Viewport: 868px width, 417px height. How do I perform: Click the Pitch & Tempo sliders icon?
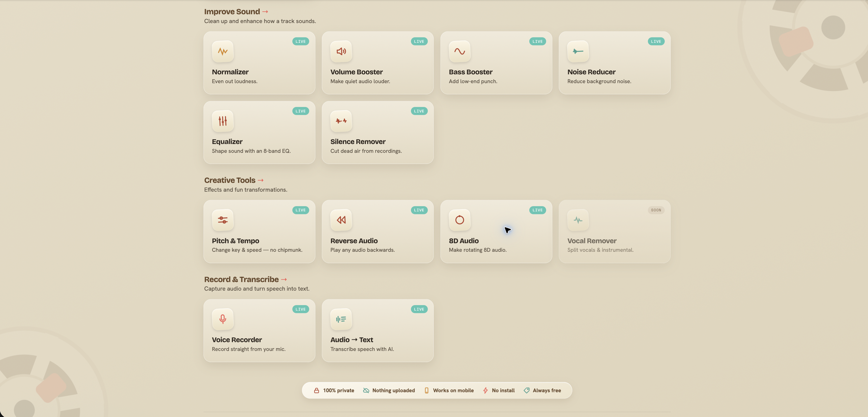[223, 220]
